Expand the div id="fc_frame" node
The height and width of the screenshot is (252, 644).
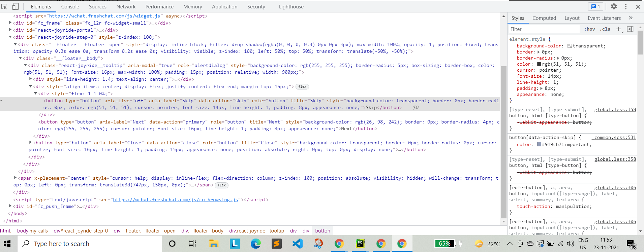point(10,23)
